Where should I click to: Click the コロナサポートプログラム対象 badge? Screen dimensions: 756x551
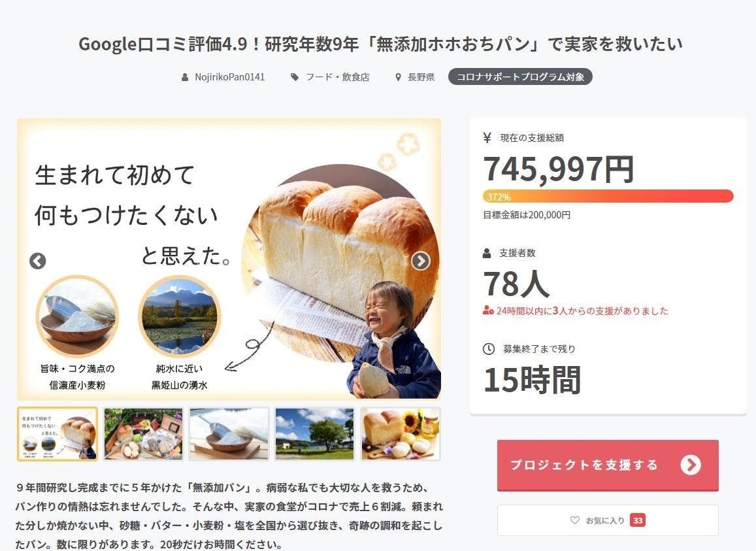520,76
